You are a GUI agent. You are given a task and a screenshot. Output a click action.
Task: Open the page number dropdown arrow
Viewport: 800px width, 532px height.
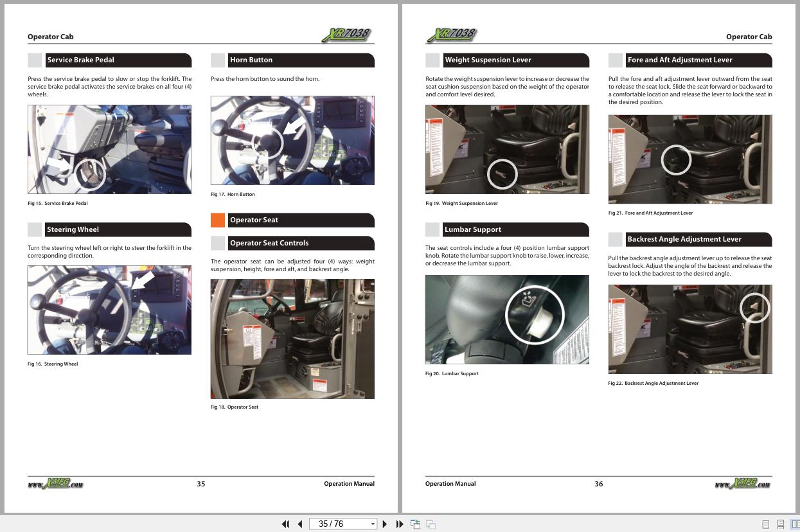point(373,524)
